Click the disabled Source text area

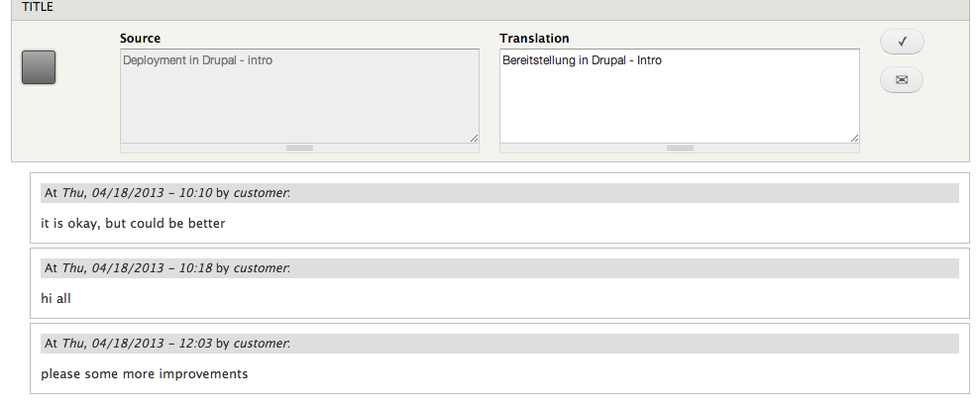pos(300,96)
